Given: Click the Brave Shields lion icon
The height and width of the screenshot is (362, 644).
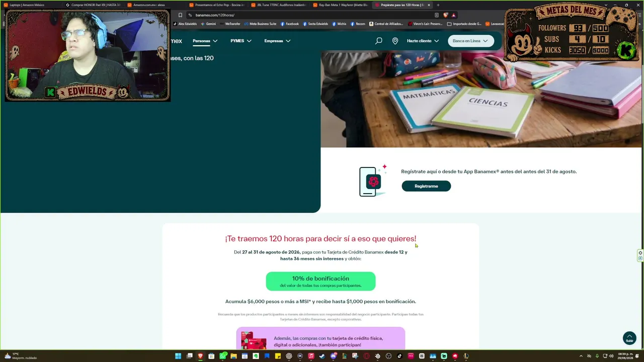Looking at the screenshot, I should coord(445,15).
